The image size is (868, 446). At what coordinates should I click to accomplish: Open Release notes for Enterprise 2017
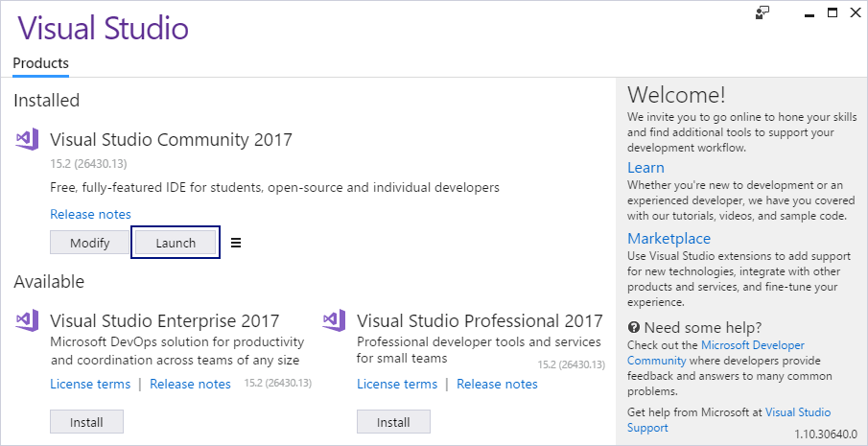191,384
